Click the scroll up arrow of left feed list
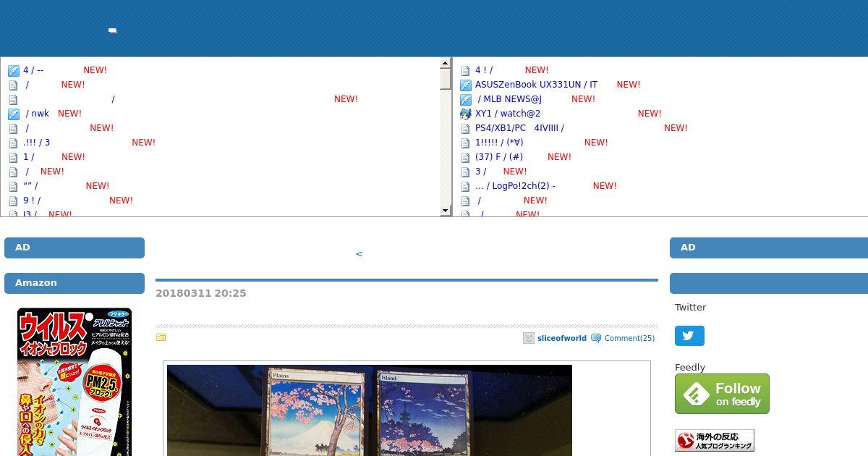The height and width of the screenshot is (456, 868). (x=446, y=64)
